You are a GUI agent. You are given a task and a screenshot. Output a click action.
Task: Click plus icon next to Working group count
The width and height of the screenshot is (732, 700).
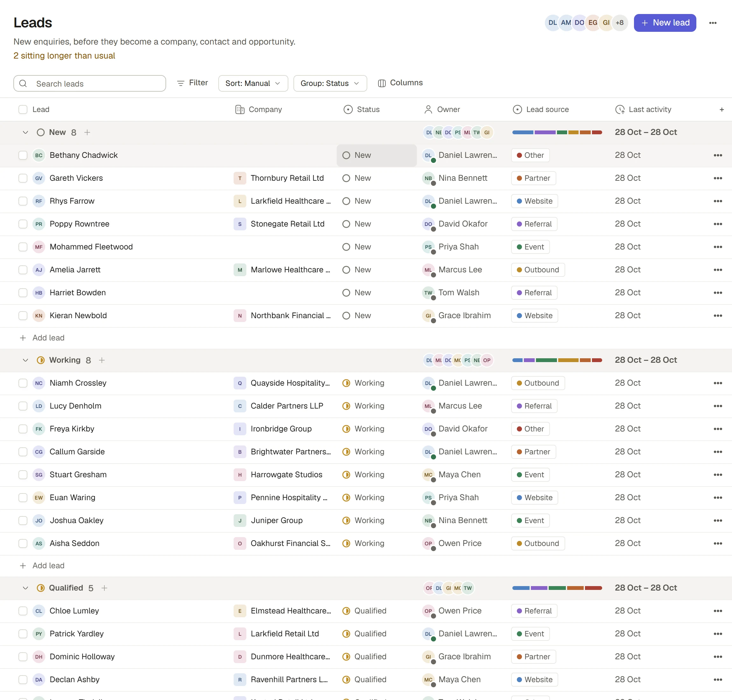click(102, 360)
